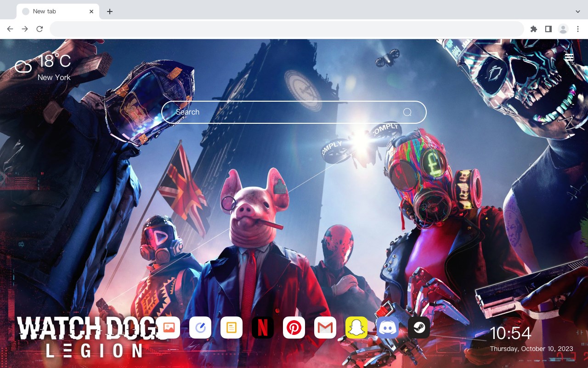Image resolution: width=588 pixels, height=368 pixels.
Task: Click the magnifier search icon
Action: (x=407, y=112)
